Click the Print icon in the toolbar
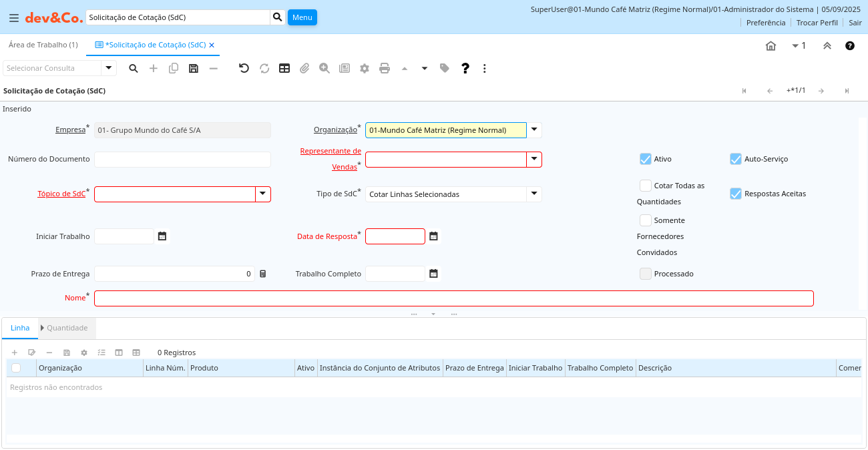The width and height of the screenshot is (868, 450). coord(385,68)
